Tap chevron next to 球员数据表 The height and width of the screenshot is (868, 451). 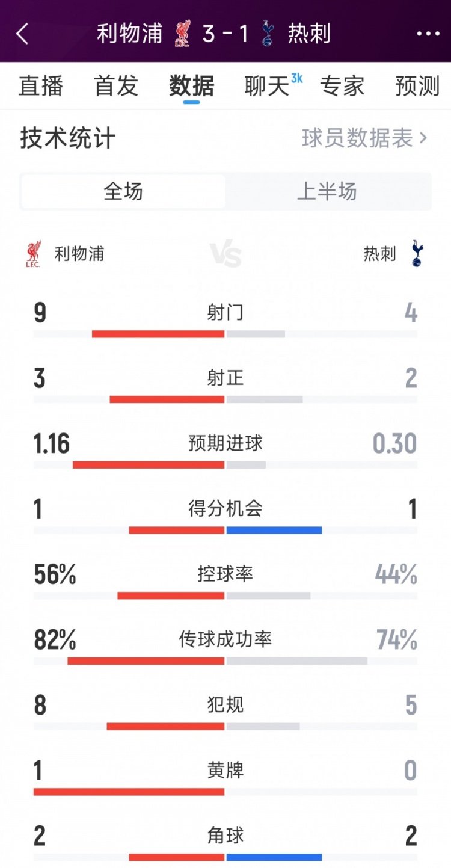(423, 138)
